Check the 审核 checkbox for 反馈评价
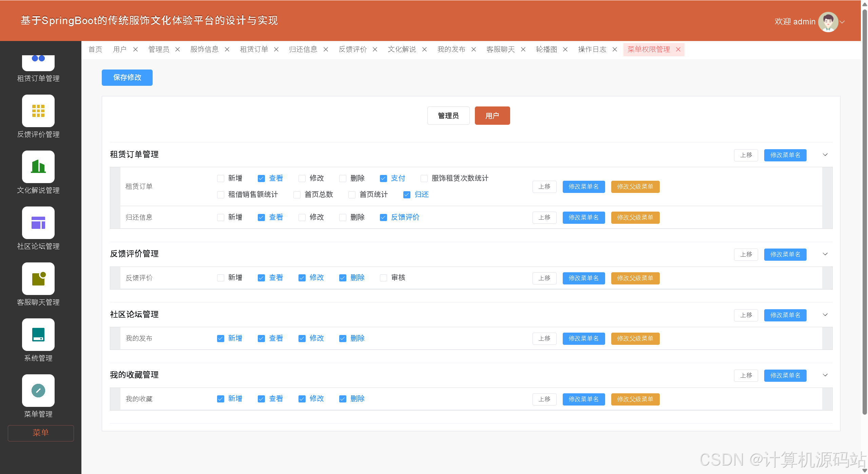 [x=383, y=278]
